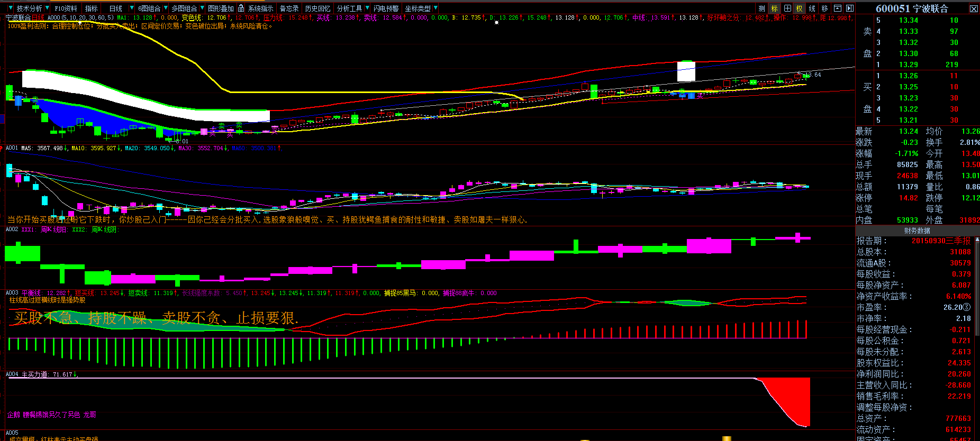This screenshot has width=980, height=441.
Task: Open 历史回忆 replay
Action: (x=317, y=8)
